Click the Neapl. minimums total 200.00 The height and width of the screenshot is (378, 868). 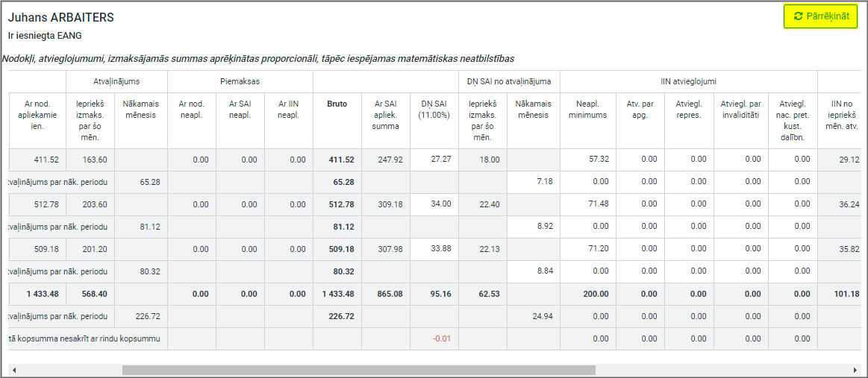pyautogui.click(x=596, y=294)
